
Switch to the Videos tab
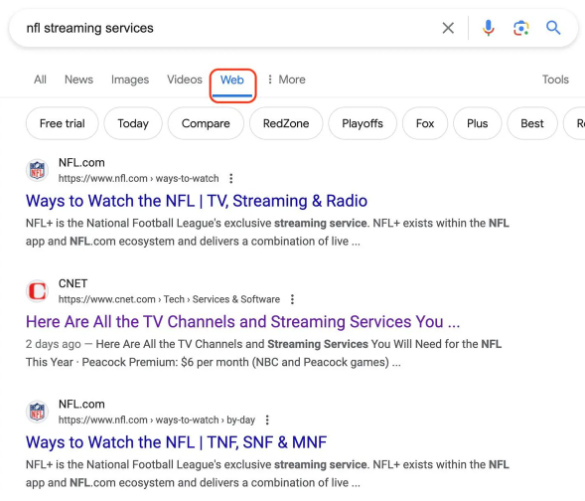pyautogui.click(x=184, y=79)
